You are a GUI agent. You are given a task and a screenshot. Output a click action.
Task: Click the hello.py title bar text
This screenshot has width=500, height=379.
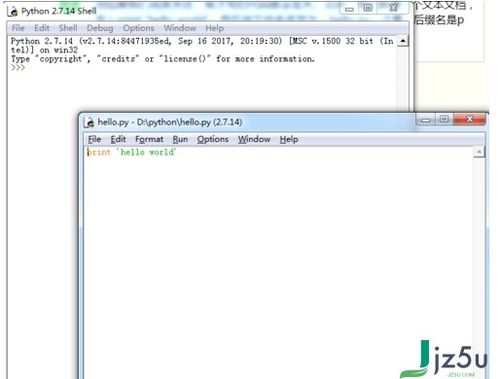(x=170, y=122)
